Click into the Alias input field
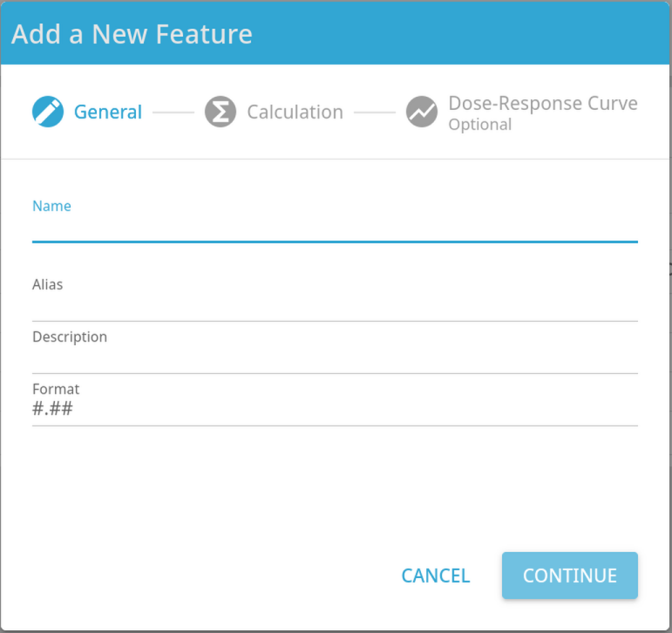Image resolution: width=672 pixels, height=633 pixels. click(x=336, y=307)
